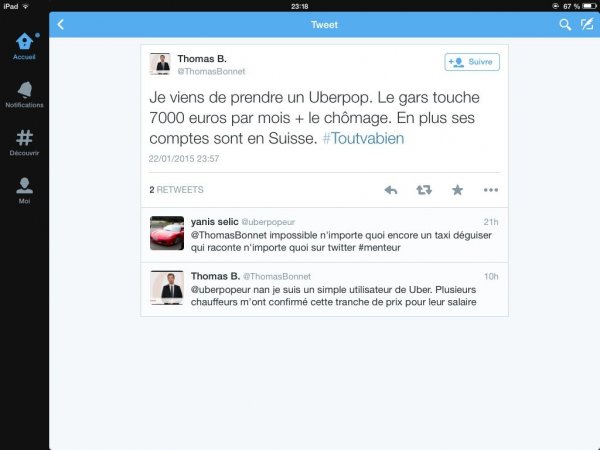Compose a new tweet
The height and width of the screenshot is (450, 600).
pyautogui.click(x=587, y=24)
